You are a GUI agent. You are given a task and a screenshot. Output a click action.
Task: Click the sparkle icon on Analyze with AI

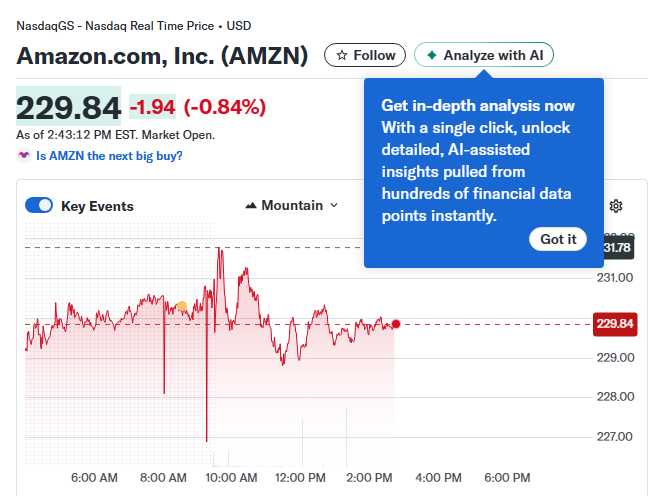(x=431, y=56)
